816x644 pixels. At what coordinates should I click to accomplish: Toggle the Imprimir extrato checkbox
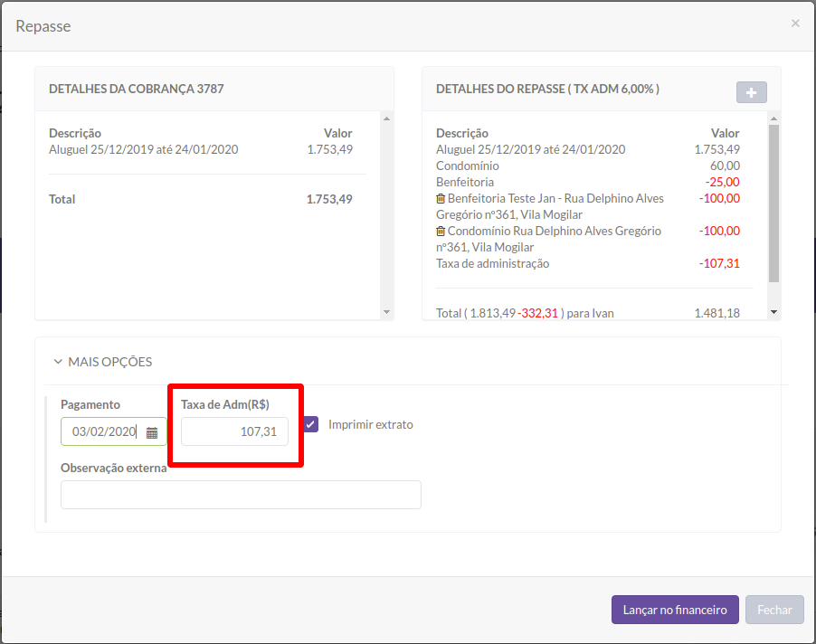[311, 424]
